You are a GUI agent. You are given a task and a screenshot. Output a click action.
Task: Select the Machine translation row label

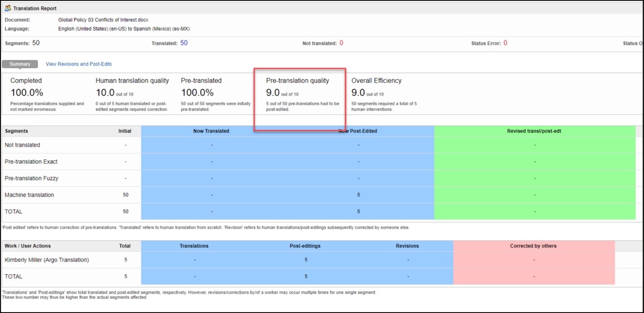pyautogui.click(x=29, y=195)
